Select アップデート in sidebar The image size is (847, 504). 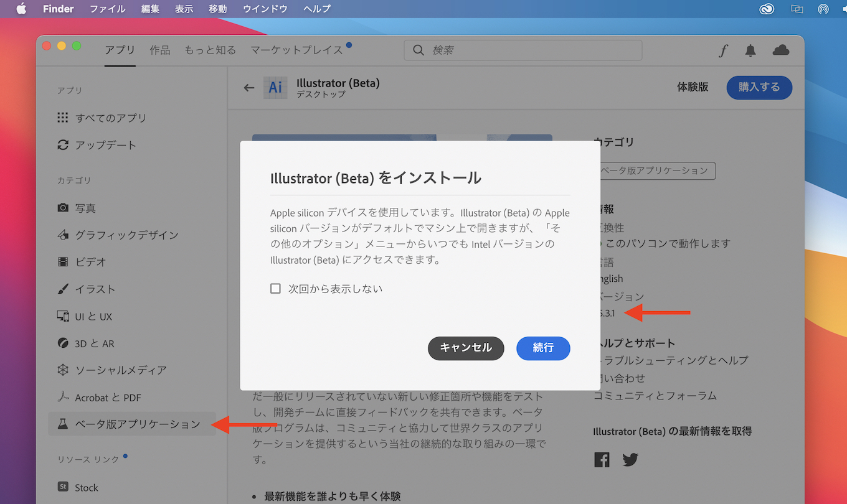coord(97,145)
